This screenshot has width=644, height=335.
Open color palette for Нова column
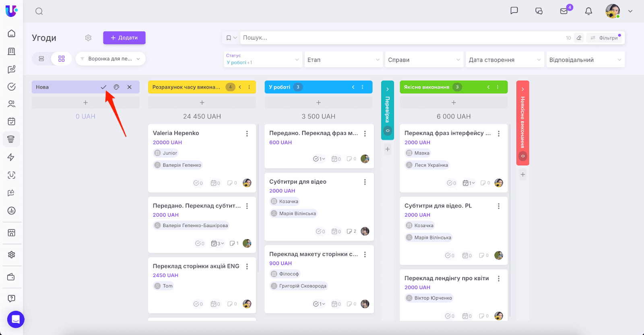pyautogui.click(x=116, y=87)
